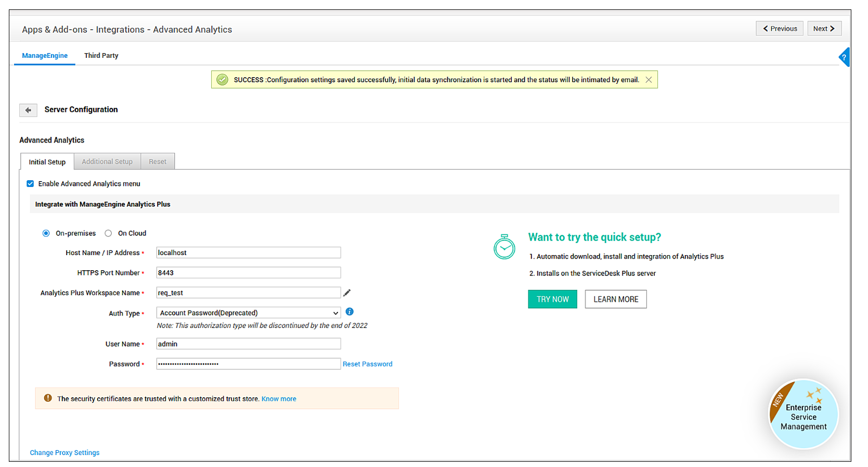This screenshot has height=467, width=868.
Task: Close the success notification banner
Action: [649, 80]
